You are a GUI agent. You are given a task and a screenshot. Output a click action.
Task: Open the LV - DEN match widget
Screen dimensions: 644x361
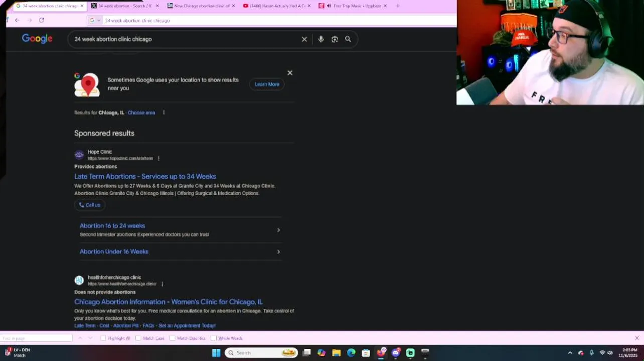click(x=18, y=353)
